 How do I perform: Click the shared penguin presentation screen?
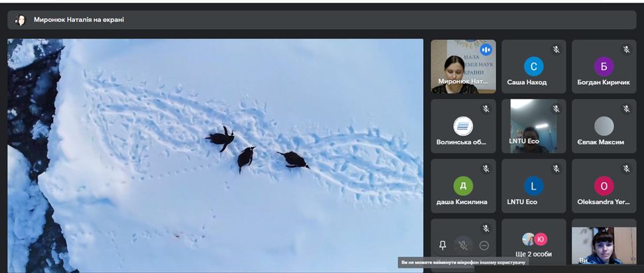215,155
